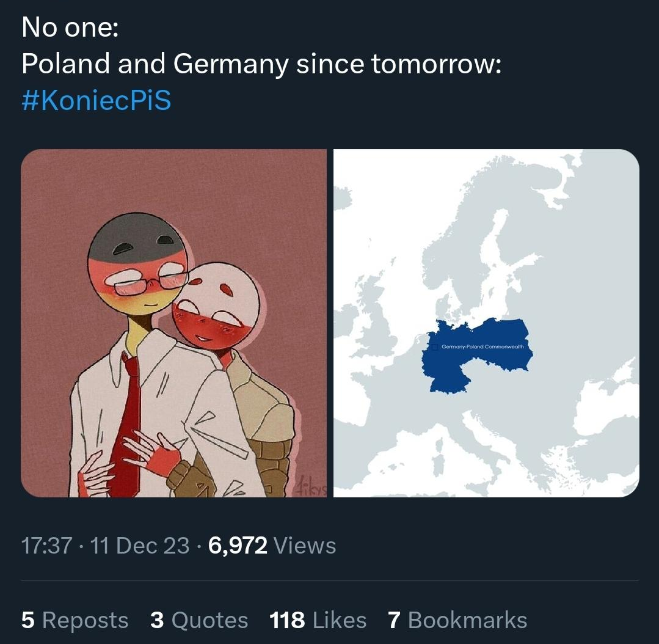Viewport: 659px width, 644px height.
Task: Click the "Poland and Germany since tomorrow:" text
Action: coord(261,64)
